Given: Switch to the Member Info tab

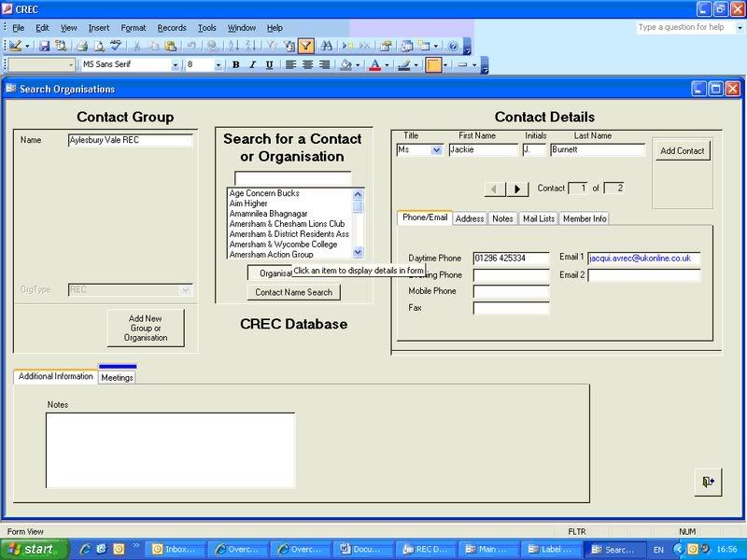Looking at the screenshot, I should click(585, 218).
